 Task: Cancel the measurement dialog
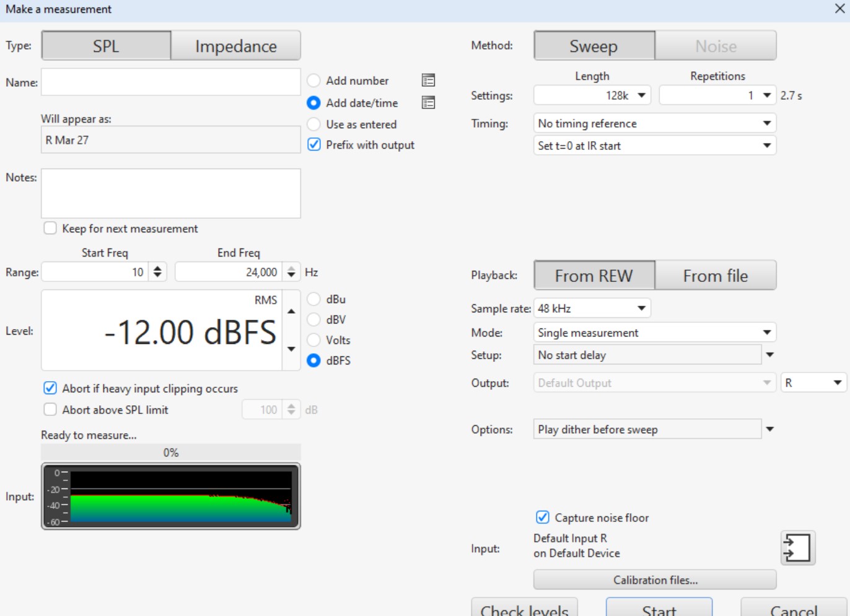(x=794, y=608)
